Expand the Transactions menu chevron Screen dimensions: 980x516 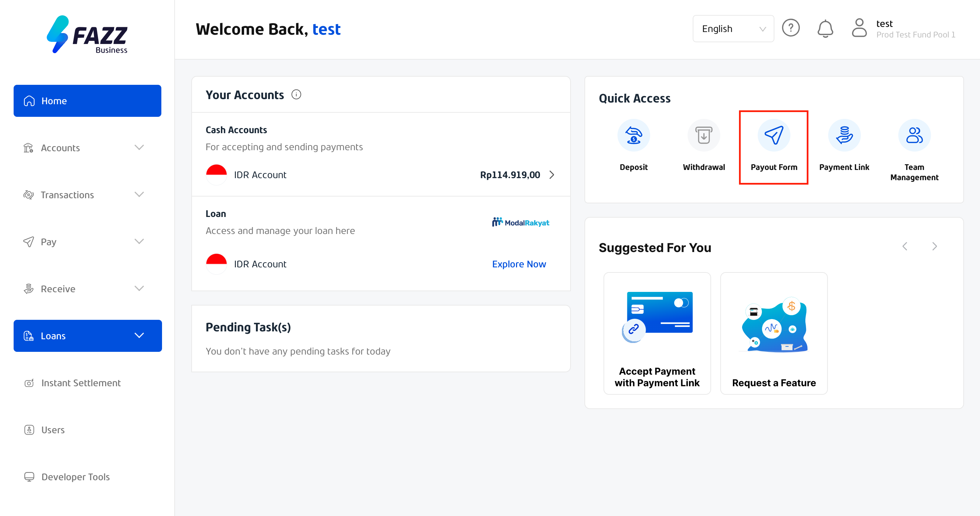[139, 194]
